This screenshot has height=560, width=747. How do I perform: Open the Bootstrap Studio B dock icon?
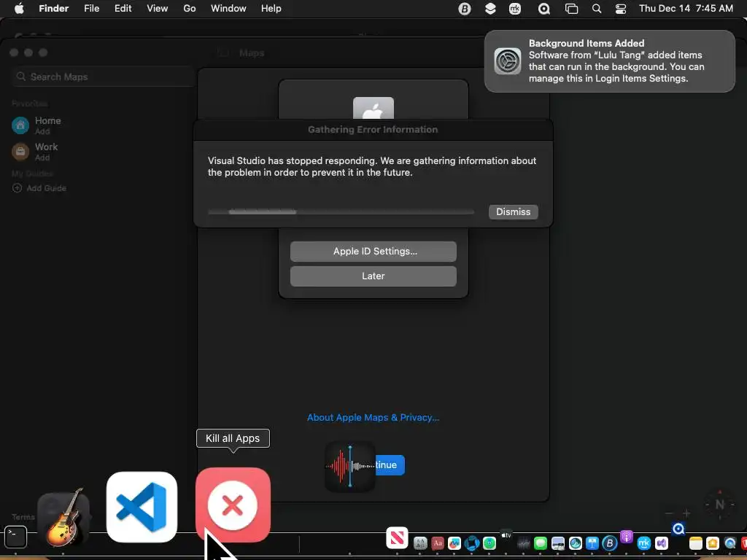pos(609,543)
